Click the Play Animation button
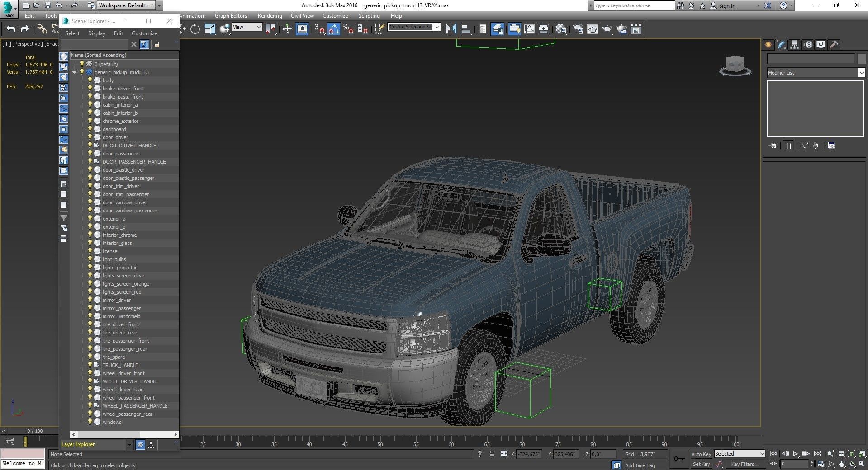Screen dimensions: 868x470 [x=796, y=454]
